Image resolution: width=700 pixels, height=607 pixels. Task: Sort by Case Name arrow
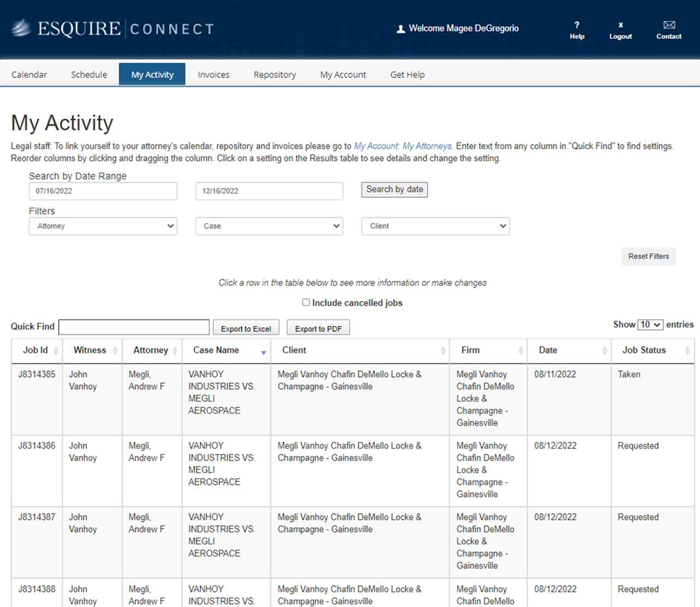(264, 353)
